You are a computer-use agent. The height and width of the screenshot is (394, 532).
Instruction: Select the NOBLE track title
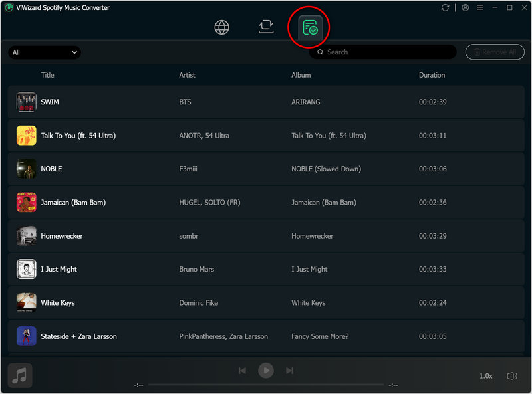[51, 169]
